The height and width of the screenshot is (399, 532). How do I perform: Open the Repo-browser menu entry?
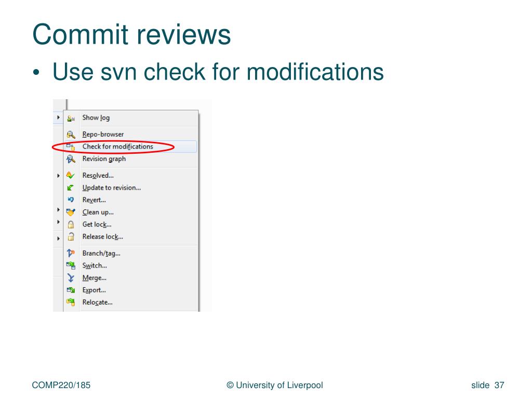point(130,135)
